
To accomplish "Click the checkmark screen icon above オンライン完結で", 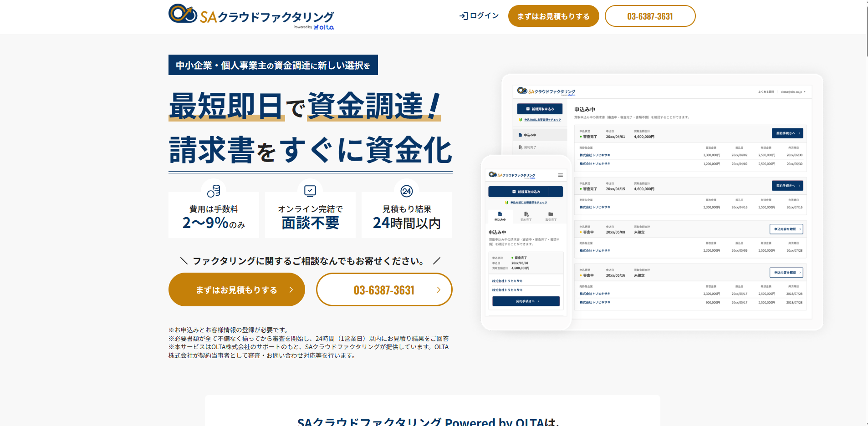I will (310, 191).
